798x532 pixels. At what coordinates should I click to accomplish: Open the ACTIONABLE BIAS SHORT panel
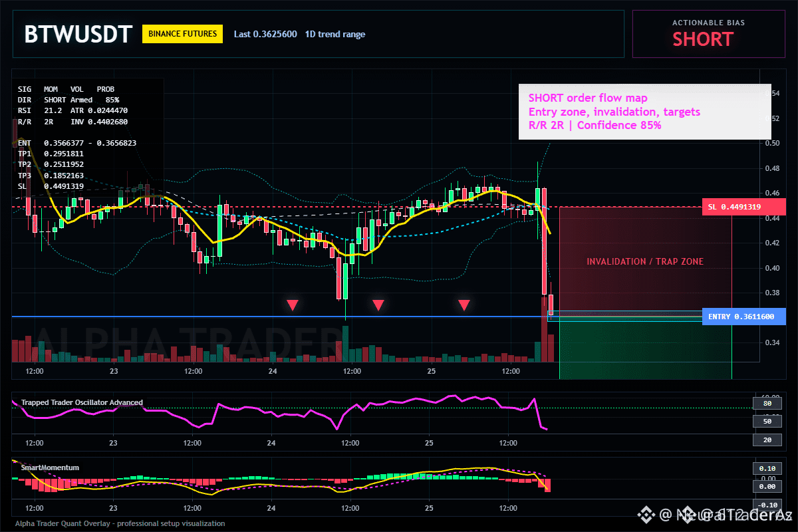click(708, 34)
